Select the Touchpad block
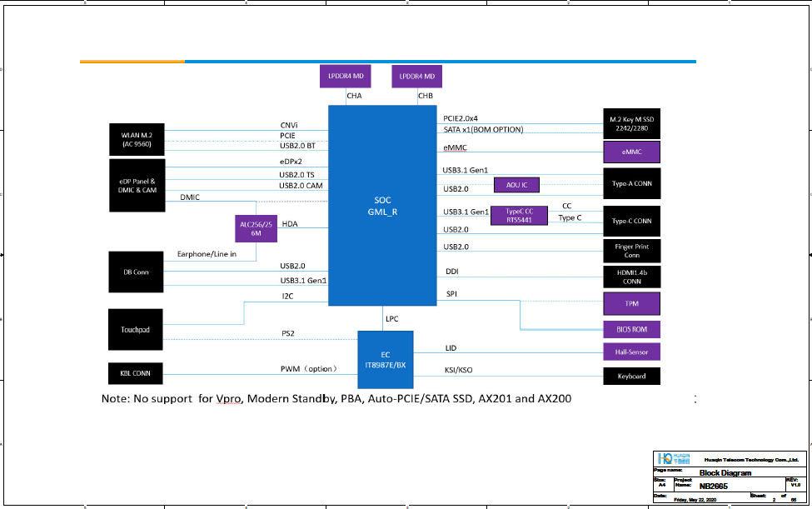This screenshot has width=812, height=509. [137, 329]
